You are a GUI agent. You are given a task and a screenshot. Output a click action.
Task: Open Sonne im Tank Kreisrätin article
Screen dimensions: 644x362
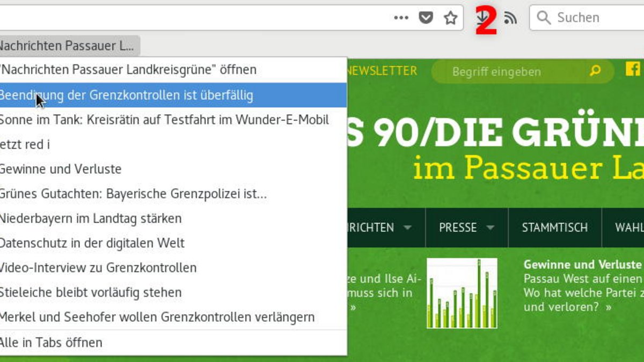(173, 120)
